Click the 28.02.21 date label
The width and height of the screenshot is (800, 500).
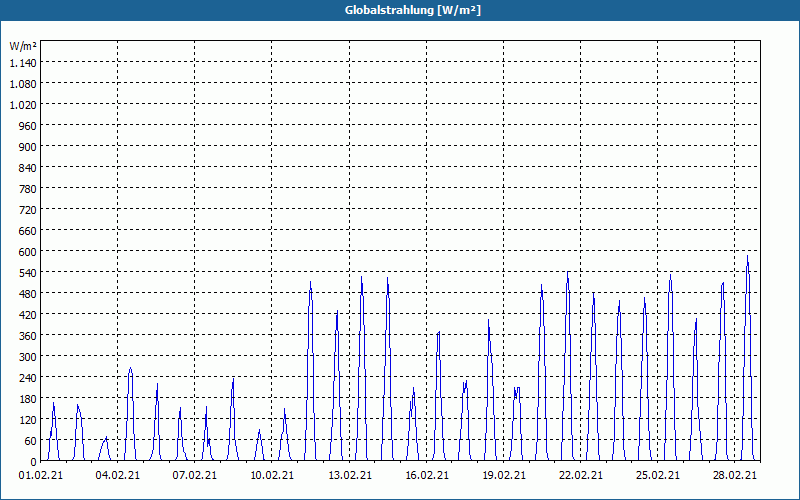(x=735, y=476)
